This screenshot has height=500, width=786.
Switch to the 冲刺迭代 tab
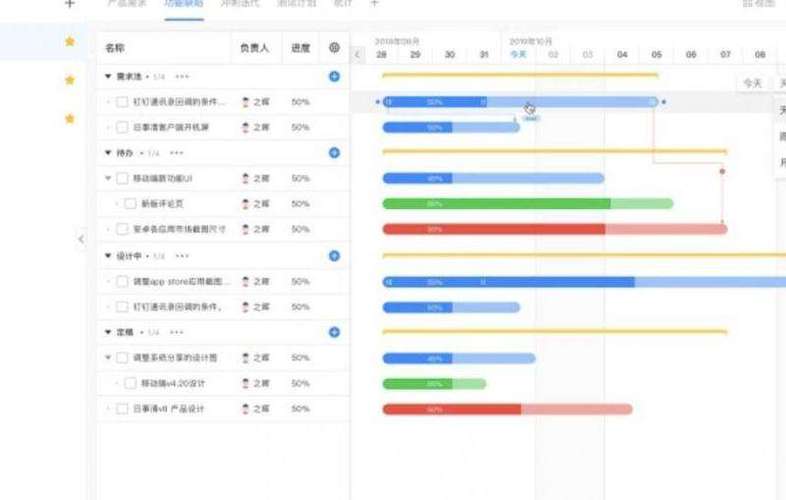[x=238, y=4]
